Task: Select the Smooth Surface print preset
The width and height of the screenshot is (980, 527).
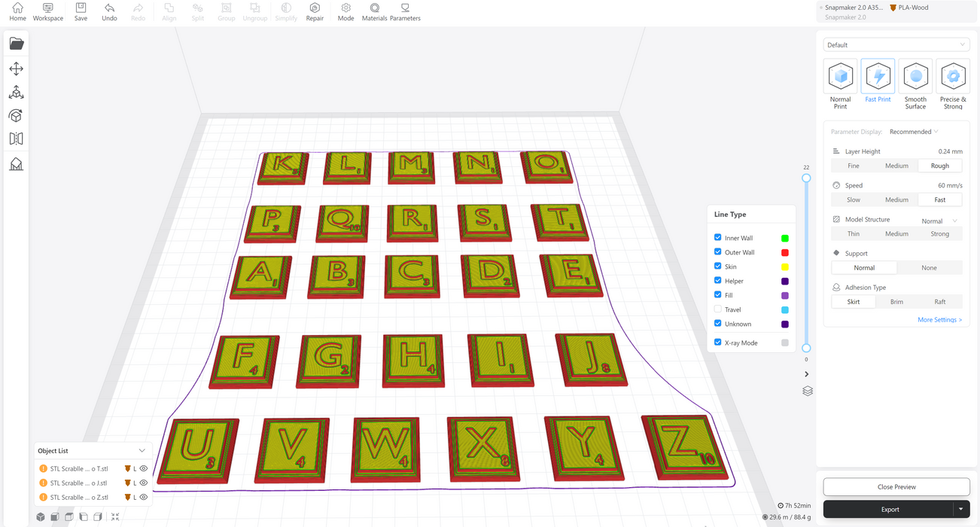Action: click(x=915, y=84)
